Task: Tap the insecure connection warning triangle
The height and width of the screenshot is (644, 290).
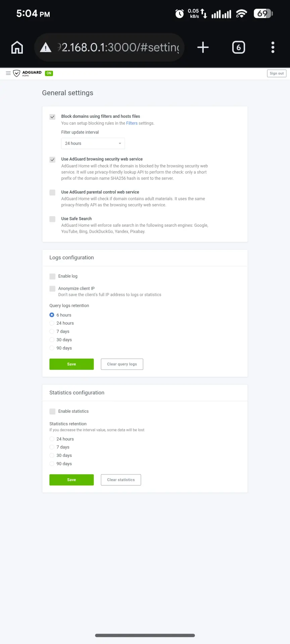Action: (46, 48)
